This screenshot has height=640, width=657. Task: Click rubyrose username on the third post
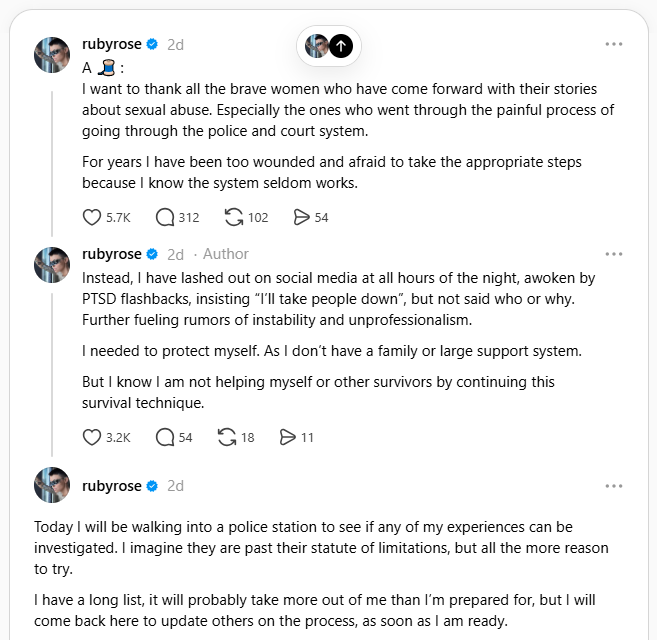click(x=111, y=486)
